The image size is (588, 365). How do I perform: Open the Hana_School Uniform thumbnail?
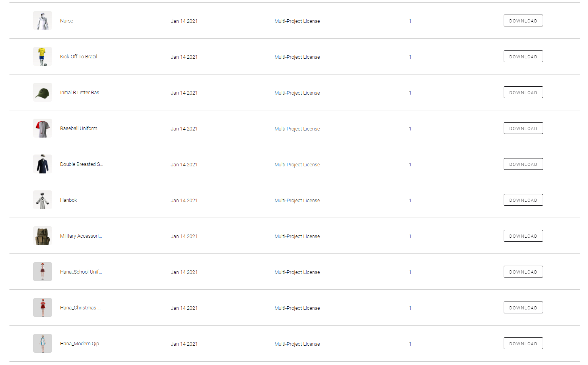tap(43, 272)
